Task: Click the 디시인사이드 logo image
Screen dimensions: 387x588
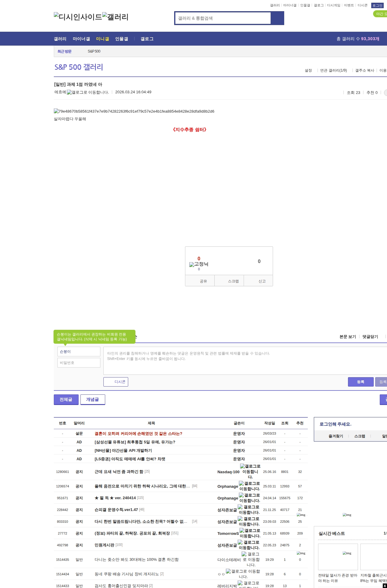Action: [x=78, y=17]
